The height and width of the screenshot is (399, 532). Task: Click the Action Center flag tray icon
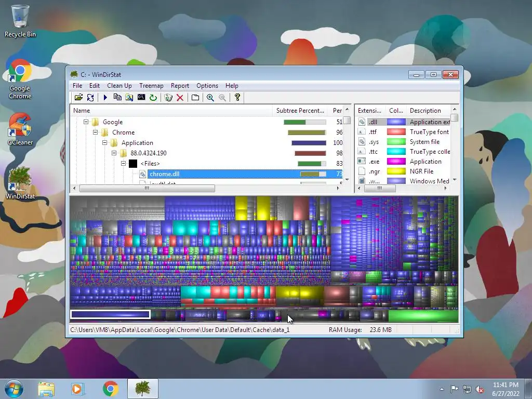[x=454, y=389]
